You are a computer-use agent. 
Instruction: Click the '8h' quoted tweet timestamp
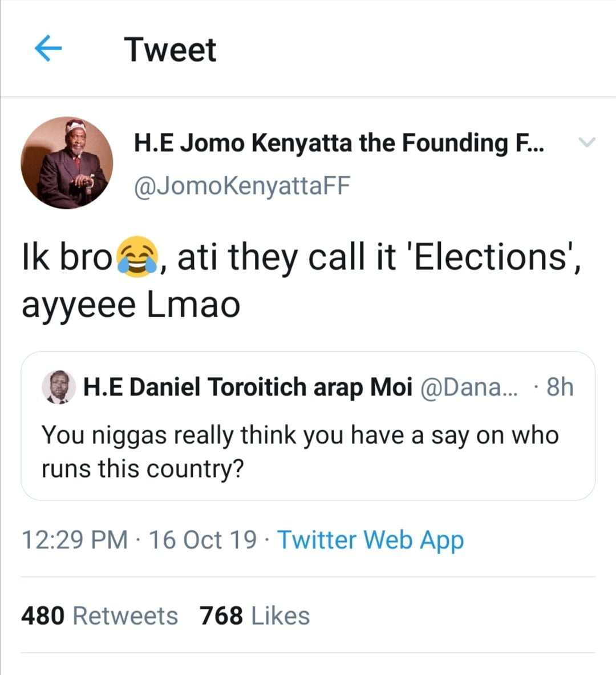(559, 387)
